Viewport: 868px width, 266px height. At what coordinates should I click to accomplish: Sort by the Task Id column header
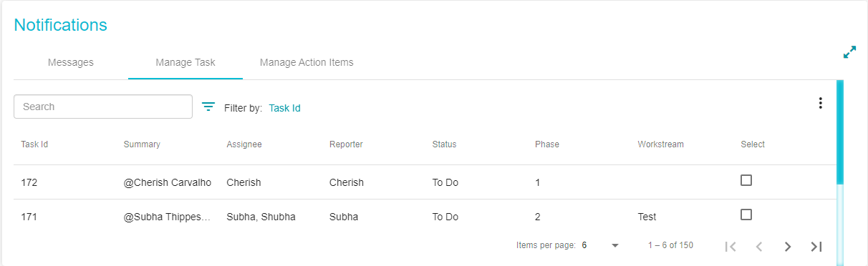point(34,144)
